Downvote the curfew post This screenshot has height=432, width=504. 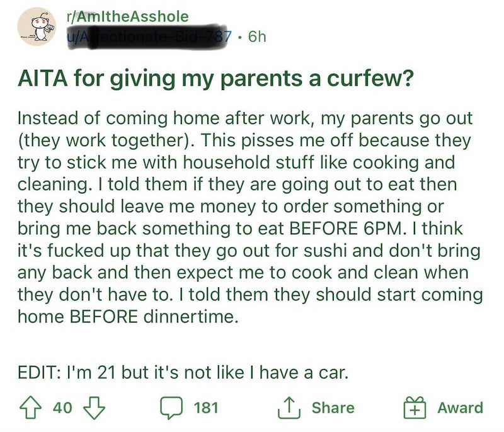click(94, 408)
